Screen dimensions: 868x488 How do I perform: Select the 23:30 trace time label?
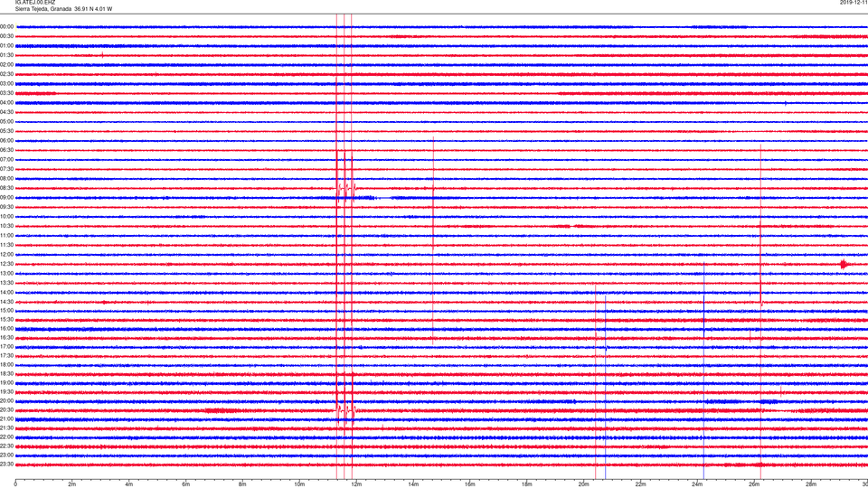[6, 465]
